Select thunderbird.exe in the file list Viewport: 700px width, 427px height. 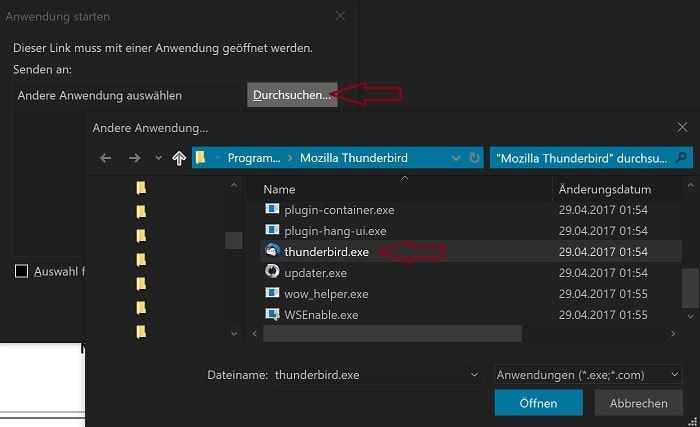click(326, 252)
